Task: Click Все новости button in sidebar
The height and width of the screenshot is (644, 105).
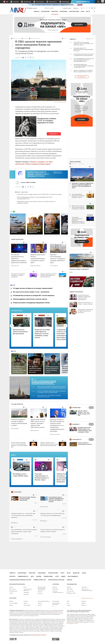Action: 82,77
